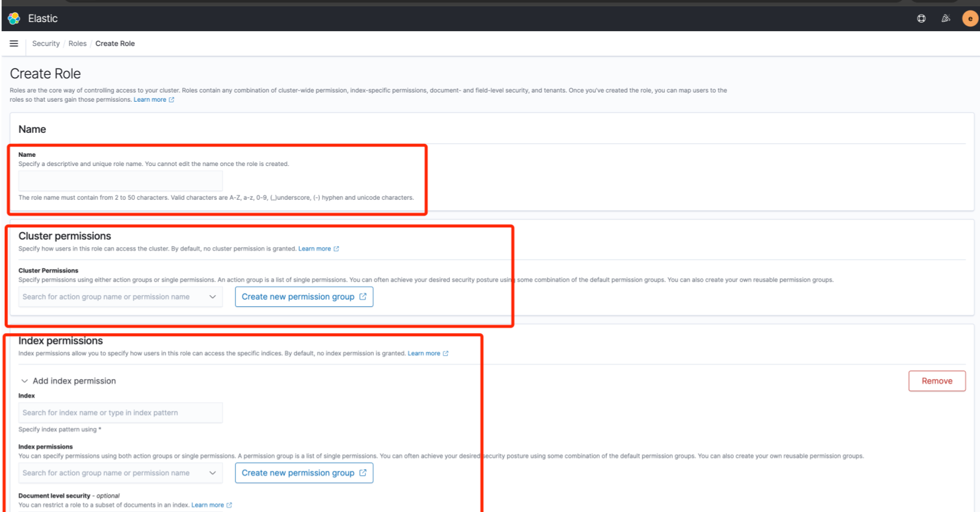Open the user avatar menu

click(x=970, y=18)
